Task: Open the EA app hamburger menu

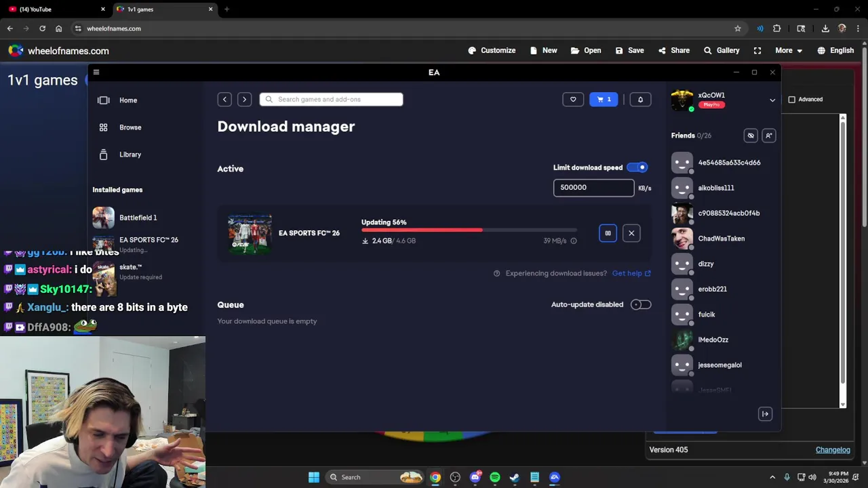Action: pos(96,72)
